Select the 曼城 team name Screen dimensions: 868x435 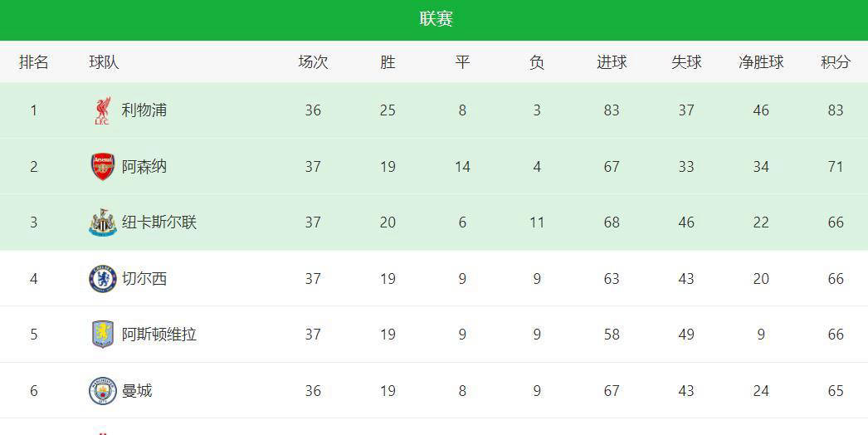point(137,391)
